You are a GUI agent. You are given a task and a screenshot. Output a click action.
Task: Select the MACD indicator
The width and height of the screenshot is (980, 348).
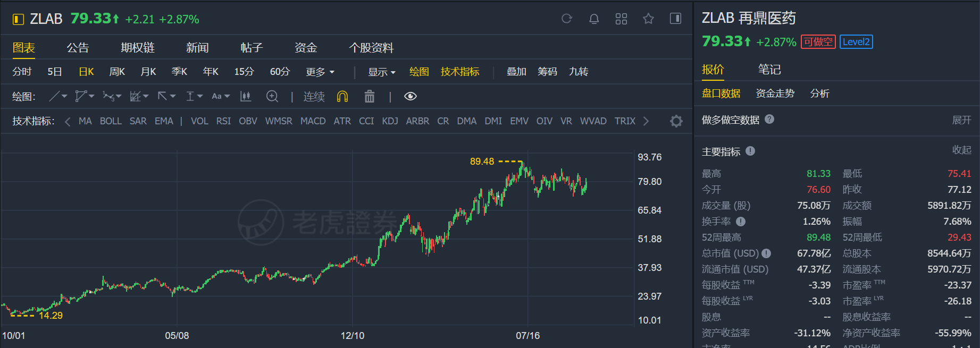[313, 121]
